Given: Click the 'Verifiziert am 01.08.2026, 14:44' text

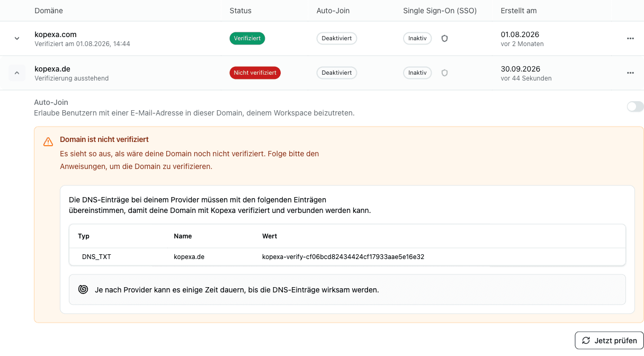Looking at the screenshot, I should (82, 44).
